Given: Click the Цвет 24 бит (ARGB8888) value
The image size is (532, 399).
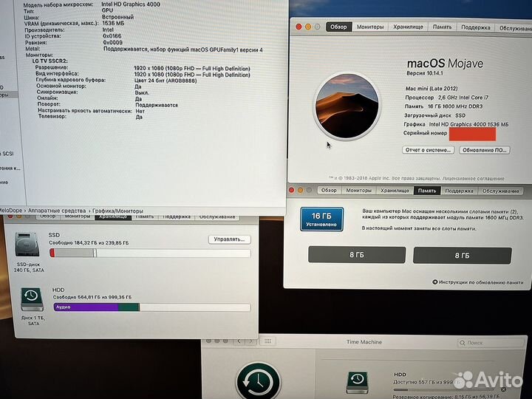Looking at the screenshot, I should (166, 81).
